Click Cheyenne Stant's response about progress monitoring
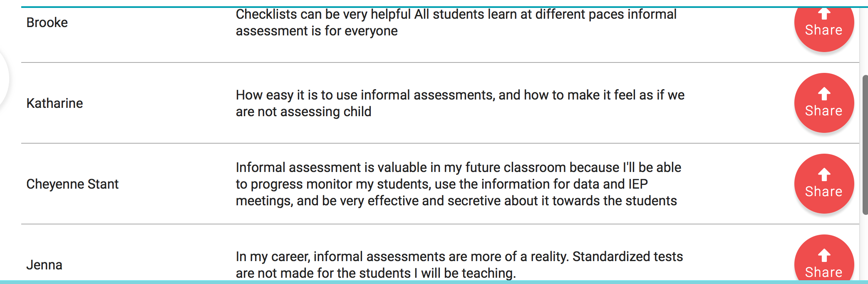The image size is (868, 284). pyautogui.click(x=458, y=184)
